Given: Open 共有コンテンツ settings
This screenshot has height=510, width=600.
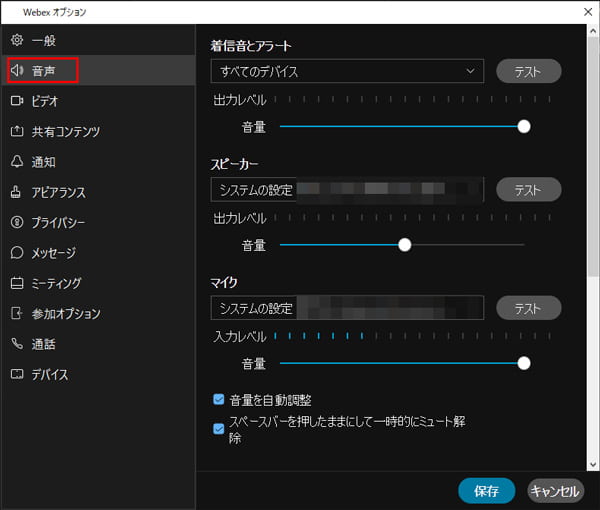Looking at the screenshot, I should [98, 131].
